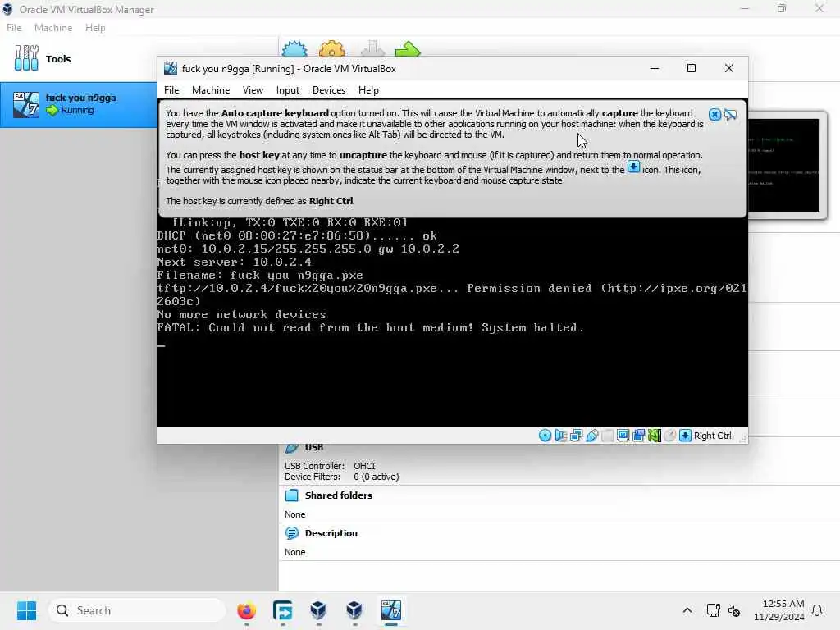840x630 pixels.
Task: Click the blue New VM toolbar icon
Action: pyautogui.click(x=294, y=49)
